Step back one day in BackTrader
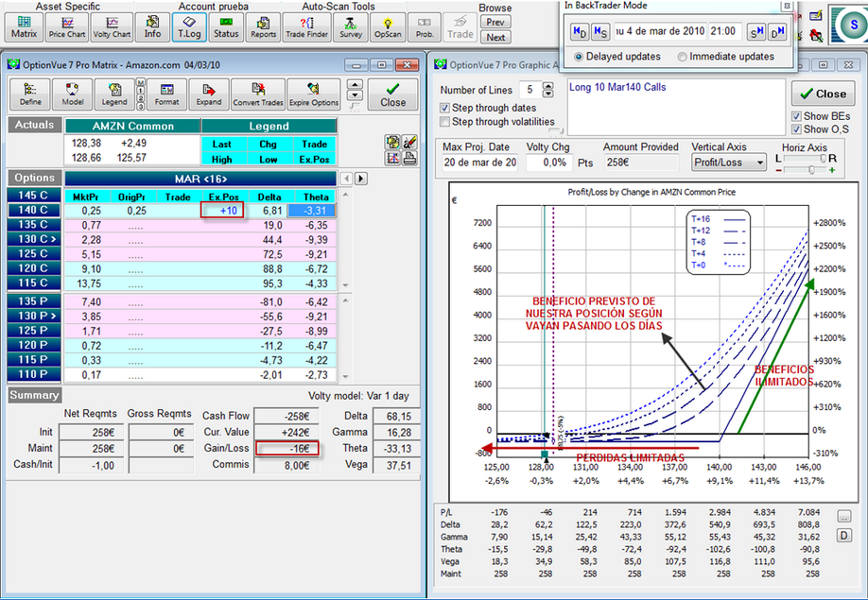 click(580, 31)
